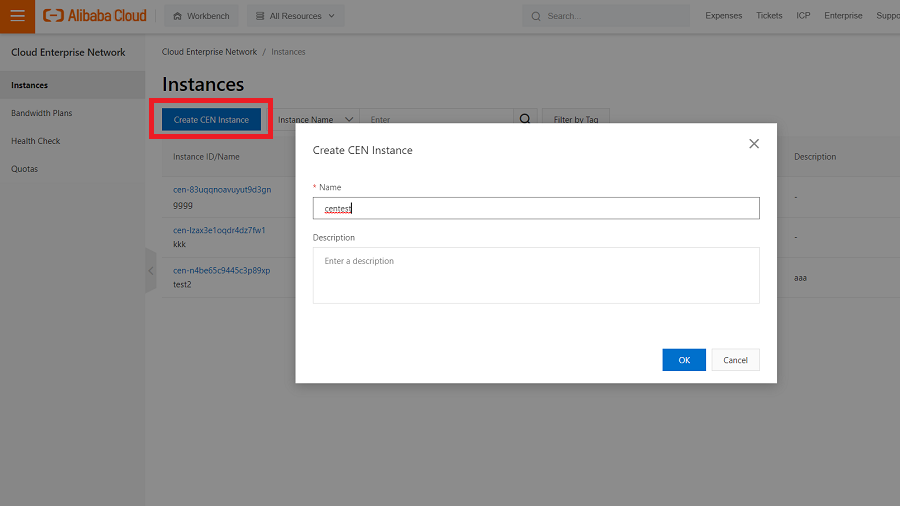The image size is (900, 506).
Task: Select Bandwidth Plans in sidebar
Action: pos(42,113)
